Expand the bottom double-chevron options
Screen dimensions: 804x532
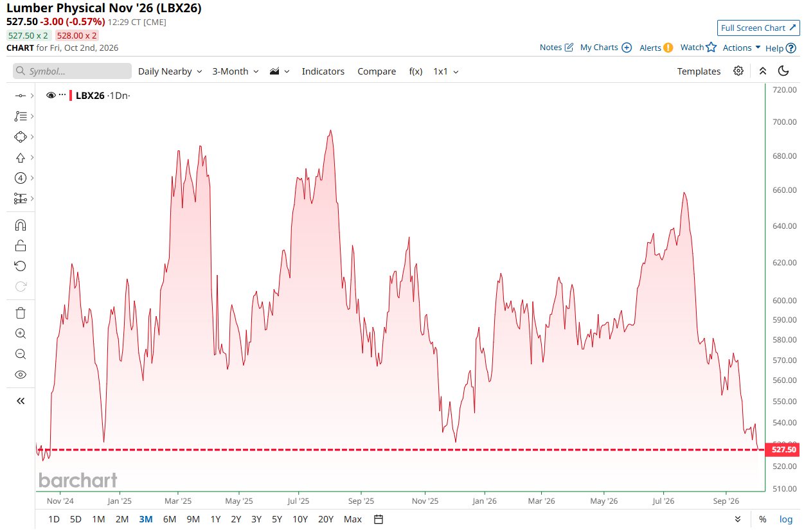click(x=738, y=519)
